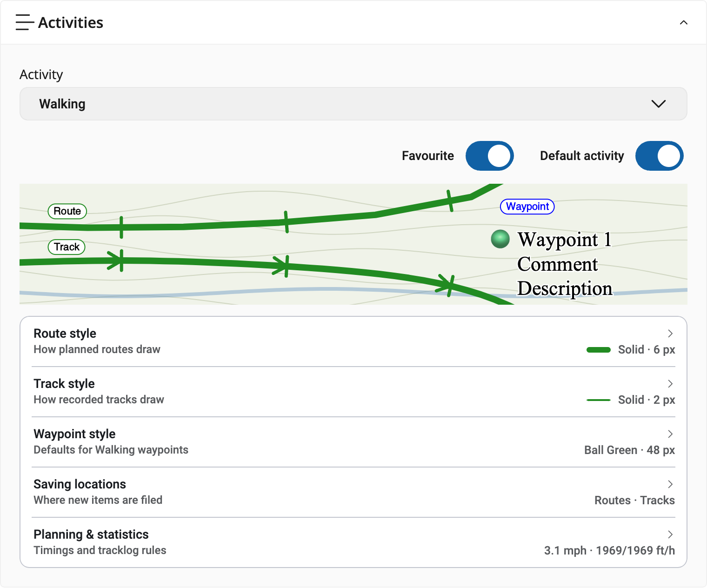Open the Track style settings row
The width and height of the screenshot is (707, 588).
click(353, 392)
